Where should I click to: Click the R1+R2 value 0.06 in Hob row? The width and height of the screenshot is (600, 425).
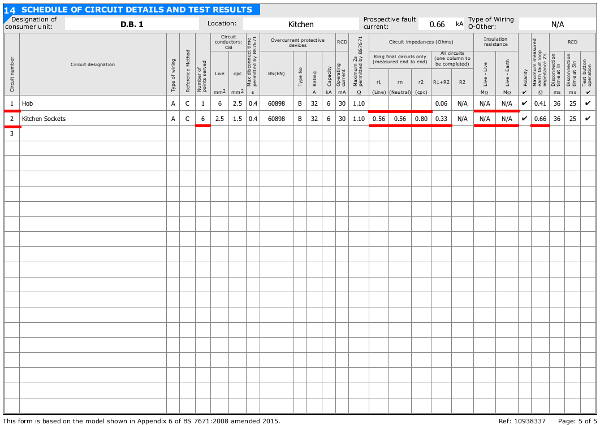(441, 103)
